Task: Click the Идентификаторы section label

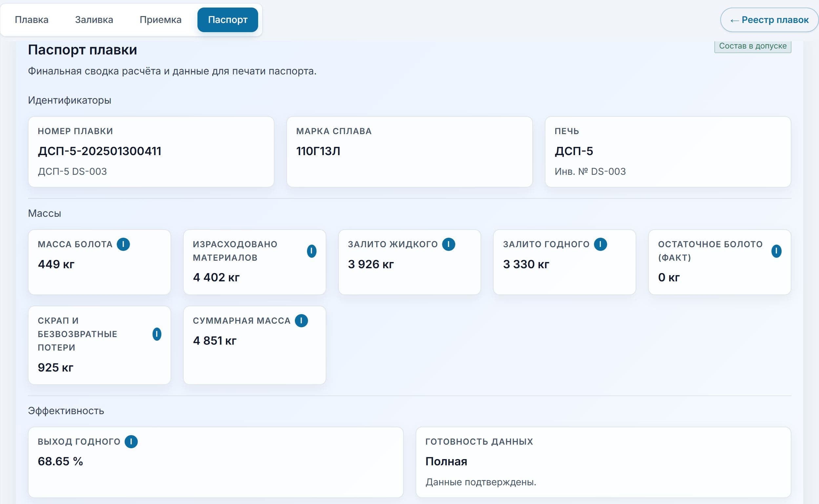Action: coord(70,100)
